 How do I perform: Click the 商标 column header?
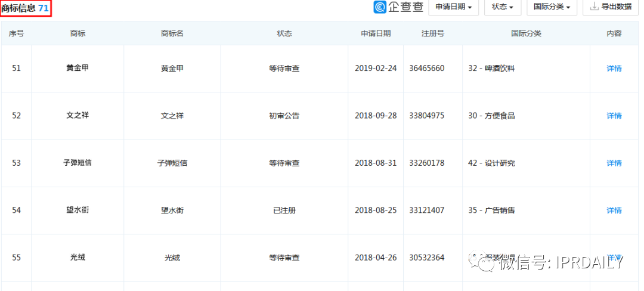tap(78, 33)
